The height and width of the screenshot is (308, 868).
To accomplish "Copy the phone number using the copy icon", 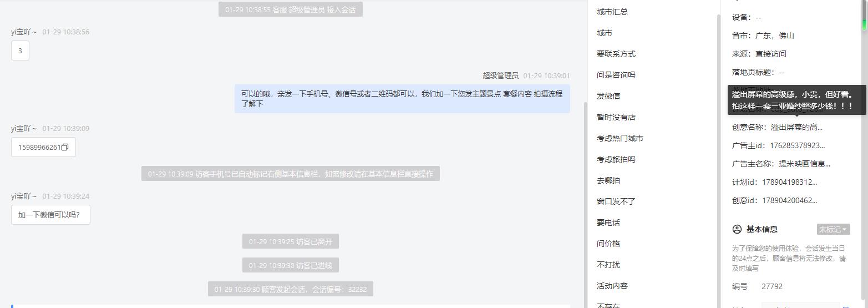I will click(65, 147).
